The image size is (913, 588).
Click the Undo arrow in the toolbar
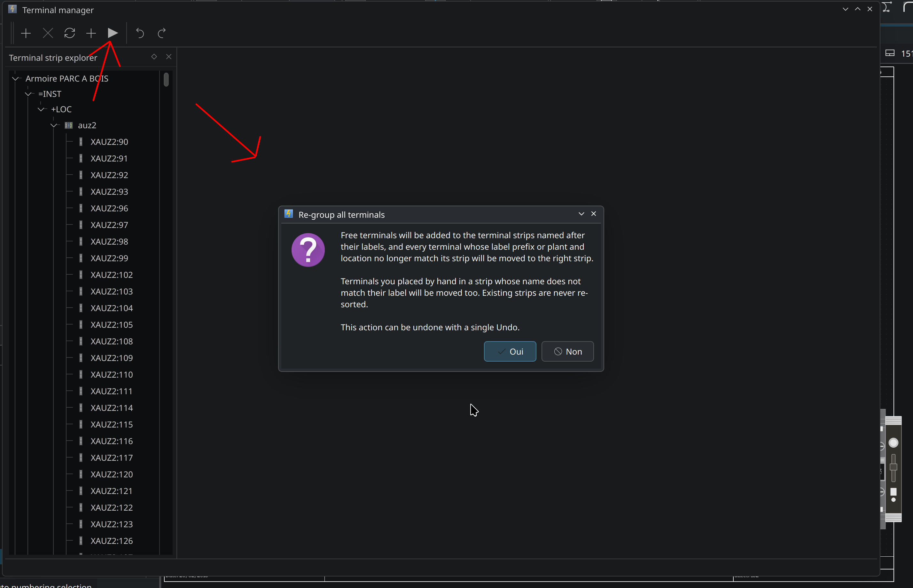(x=140, y=33)
